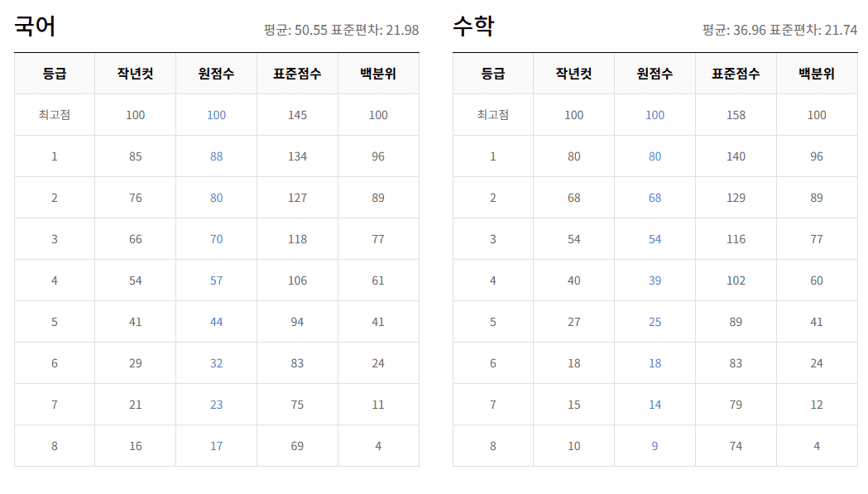This screenshot has width=868, height=494.
Task: Click the blue 원점수 9 in math grade 8 row
Action: coord(655,445)
